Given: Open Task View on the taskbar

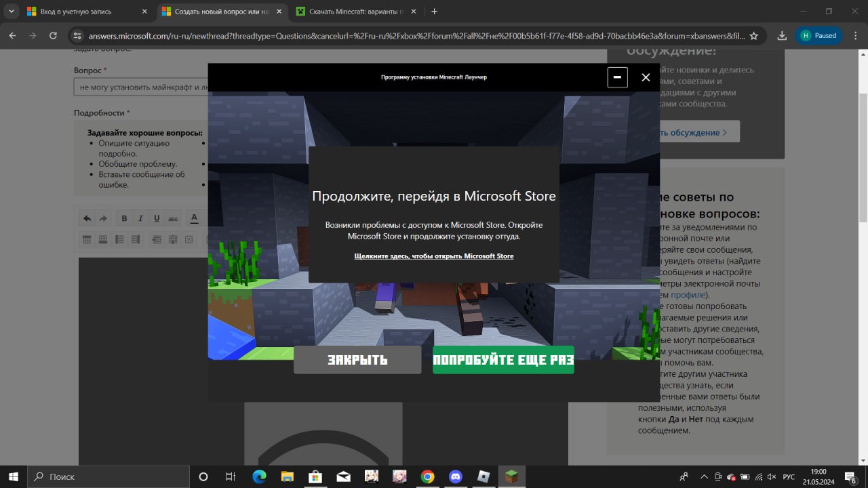Looking at the screenshot, I should tap(231, 476).
